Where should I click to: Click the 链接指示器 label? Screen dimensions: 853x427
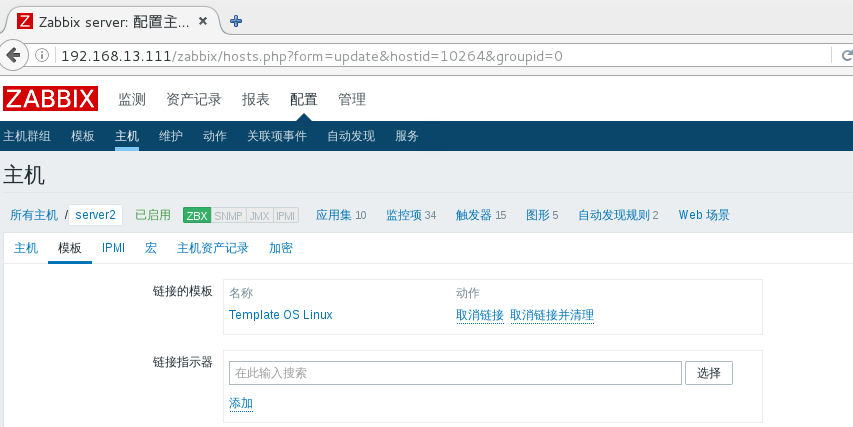pyautogui.click(x=182, y=362)
